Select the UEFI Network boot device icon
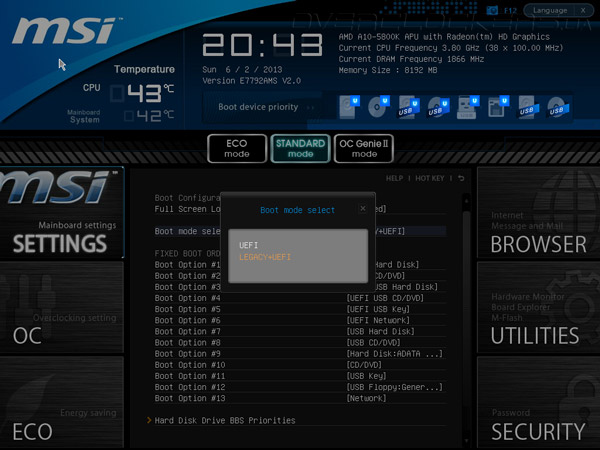Viewport: 600px width, 450px height. tap(498, 108)
